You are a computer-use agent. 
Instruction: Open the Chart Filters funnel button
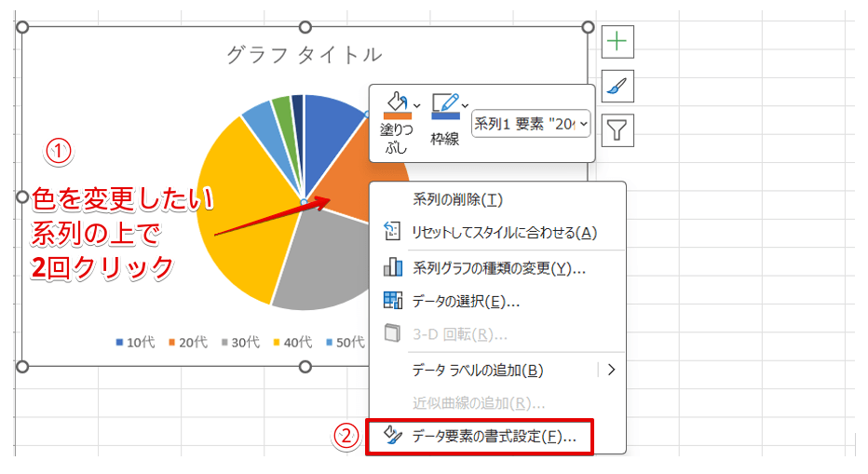[617, 131]
